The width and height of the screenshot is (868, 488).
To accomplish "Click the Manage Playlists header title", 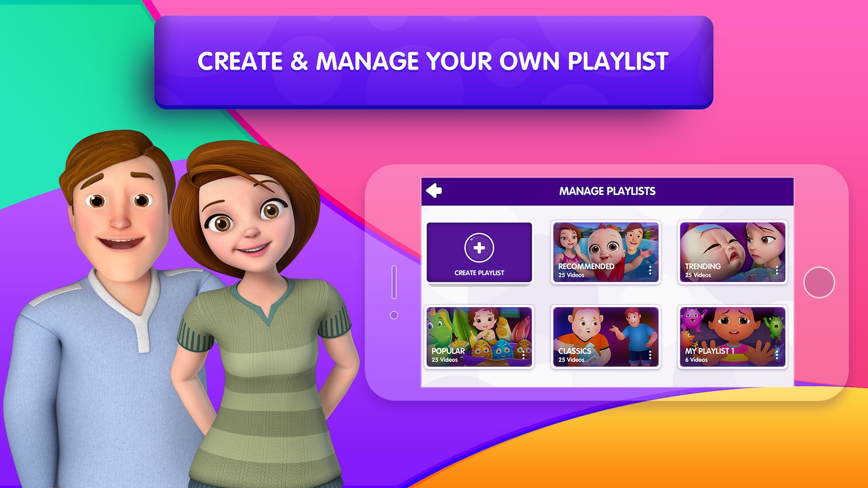I will coord(607,191).
